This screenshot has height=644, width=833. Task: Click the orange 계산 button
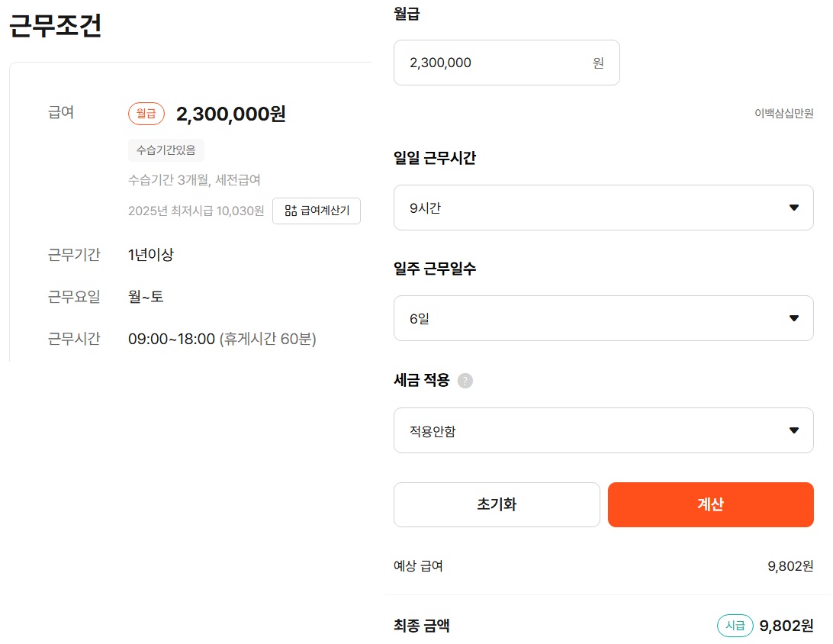point(711,504)
